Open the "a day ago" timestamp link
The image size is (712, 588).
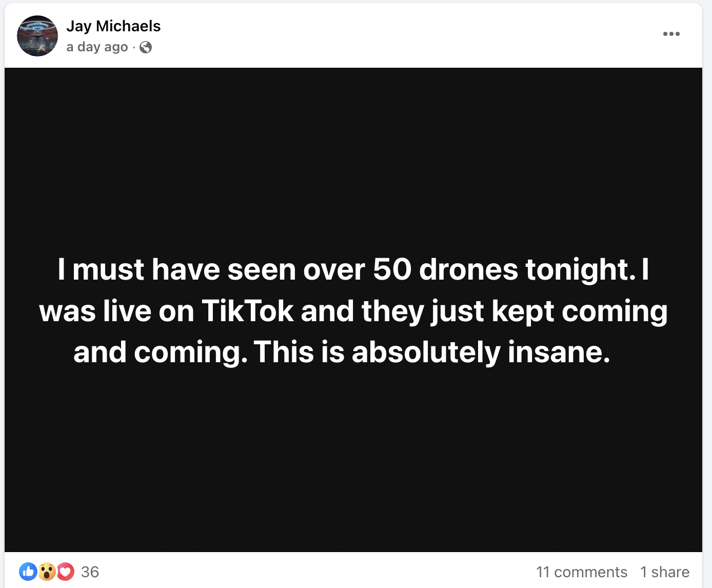(97, 47)
